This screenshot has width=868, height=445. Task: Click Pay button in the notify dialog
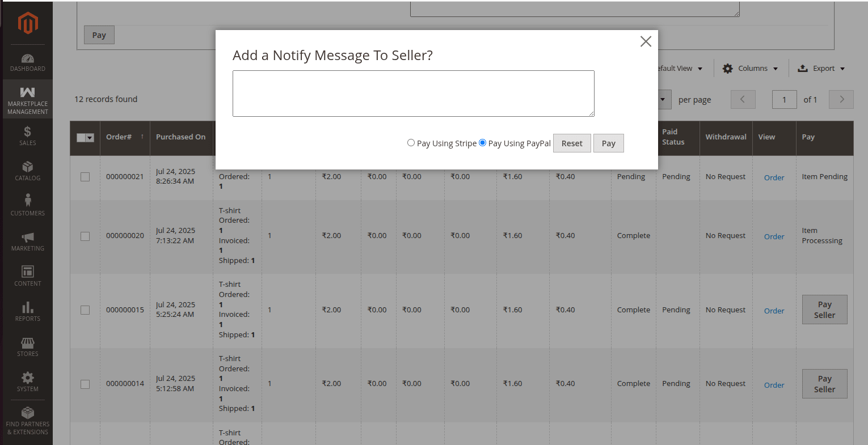tap(609, 143)
